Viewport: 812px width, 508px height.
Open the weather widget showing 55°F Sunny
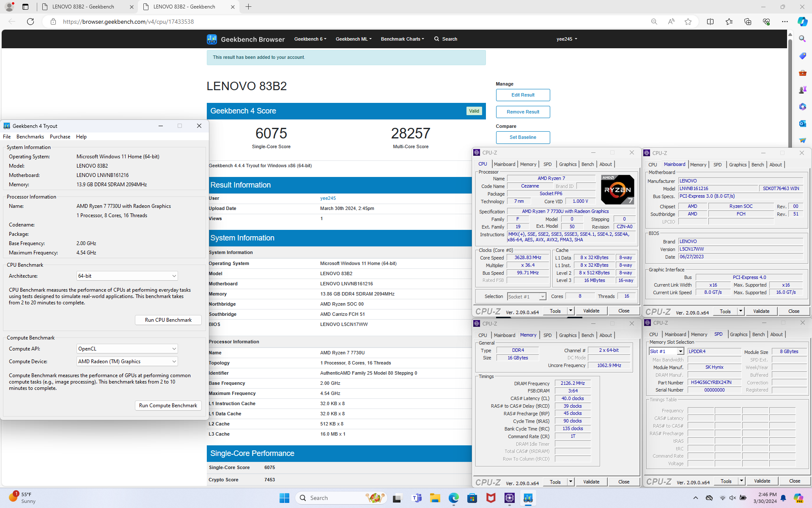click(22, 498)
